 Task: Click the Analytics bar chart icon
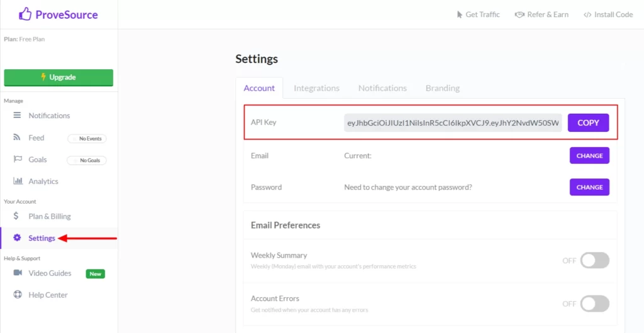pos(18,181)
